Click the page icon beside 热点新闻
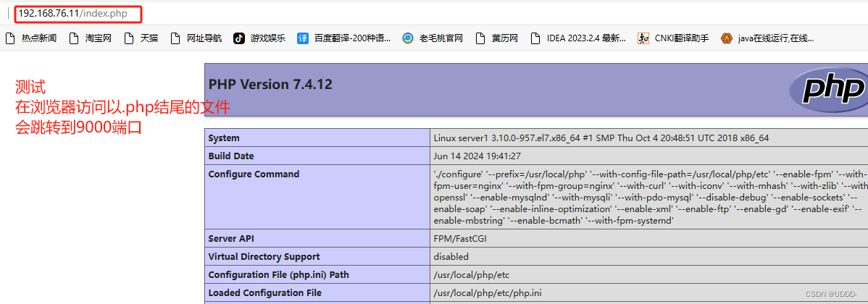This screenshot has height=304, width=868. (x=10, y=38)
